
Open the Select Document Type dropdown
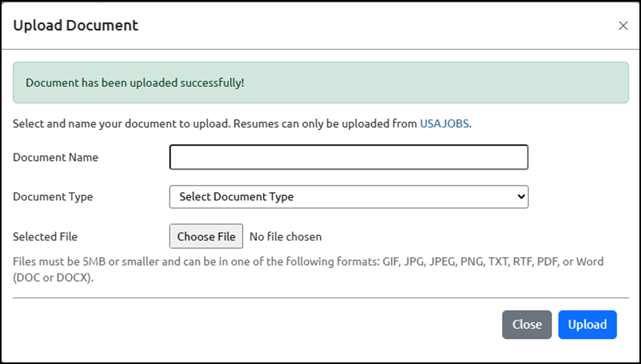[349, 197]
